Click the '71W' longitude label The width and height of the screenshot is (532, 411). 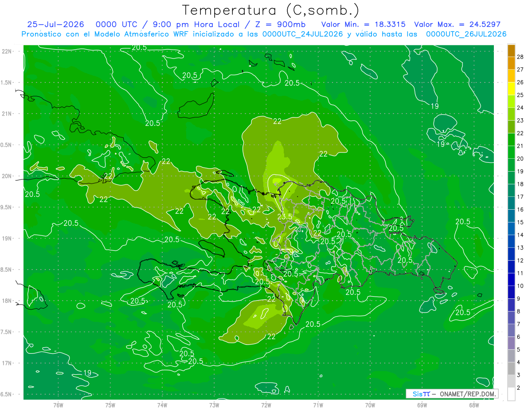pos(318,405)
